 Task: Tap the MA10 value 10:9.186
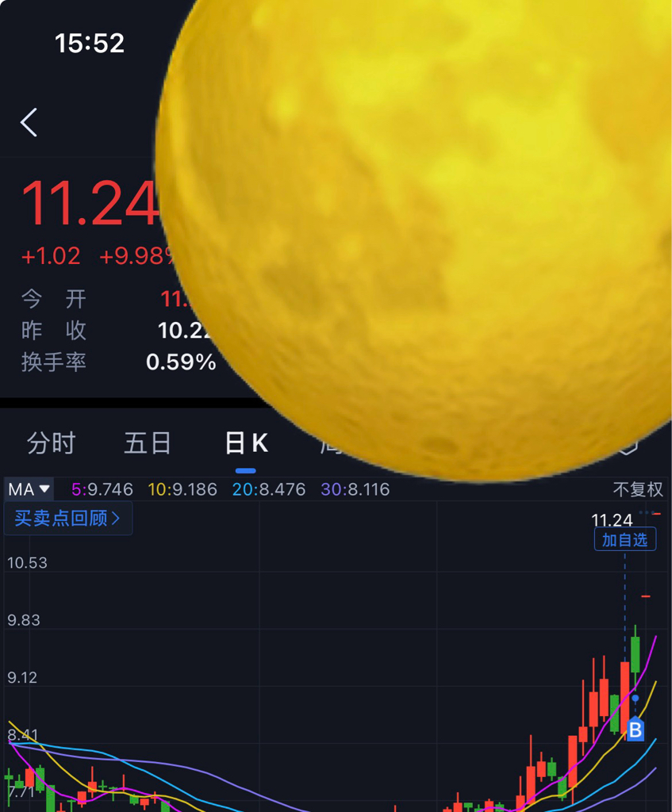182,489
